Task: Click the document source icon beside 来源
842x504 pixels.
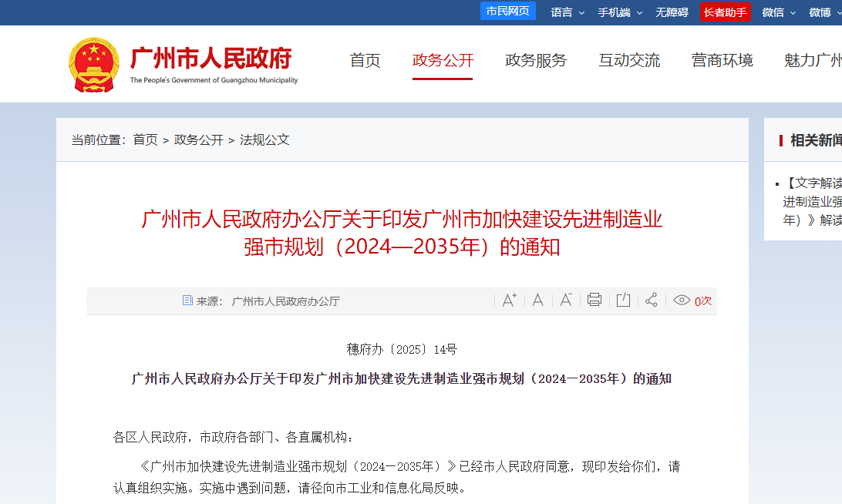Action: tap(187, 301)
